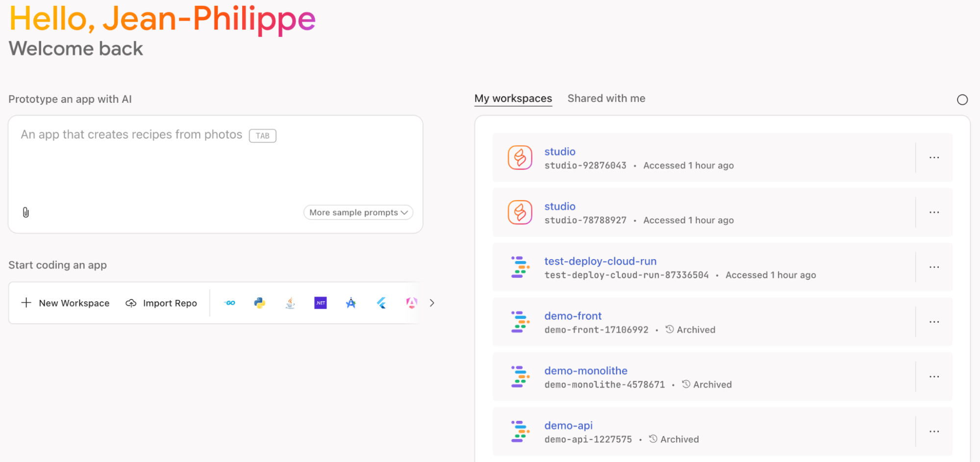Pick the Java template icon
This screenshot has width=980, height=462.
(x=290, y=303)
